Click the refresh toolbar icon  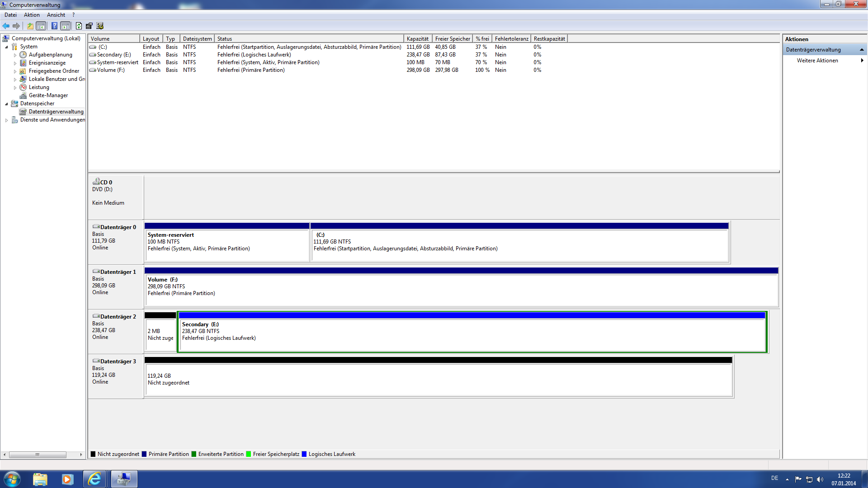[79, 26]
